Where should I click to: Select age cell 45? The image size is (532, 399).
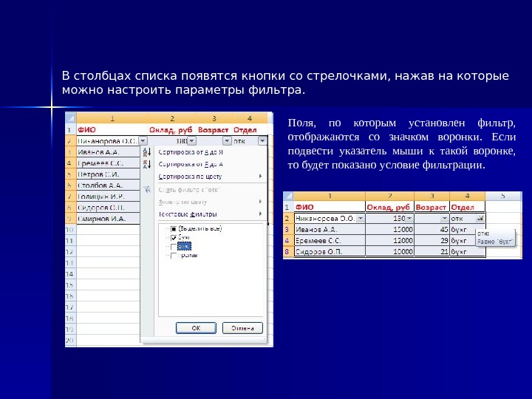pos(432,230)
